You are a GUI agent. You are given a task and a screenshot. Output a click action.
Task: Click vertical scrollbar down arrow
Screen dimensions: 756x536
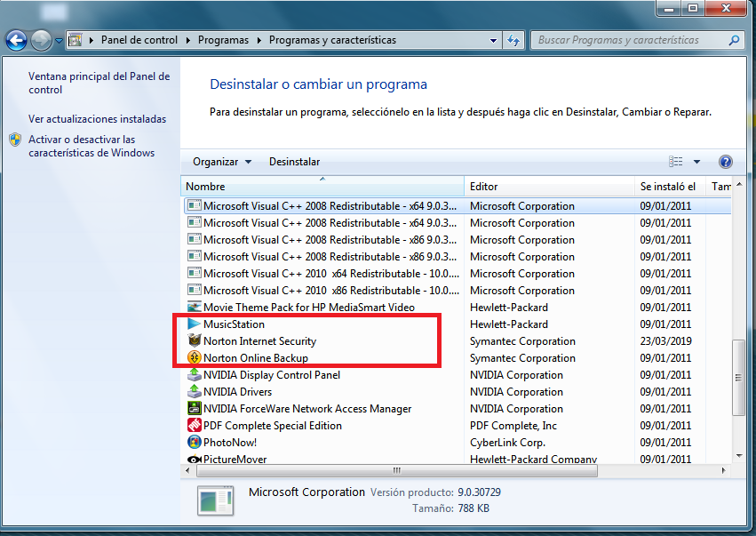tap(739, 456)
